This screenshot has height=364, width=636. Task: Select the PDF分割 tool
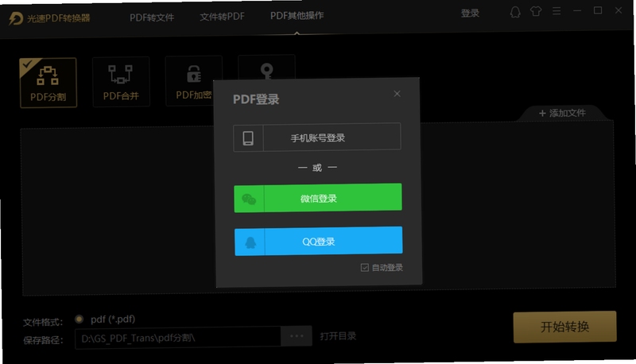(x=48, y=83)
